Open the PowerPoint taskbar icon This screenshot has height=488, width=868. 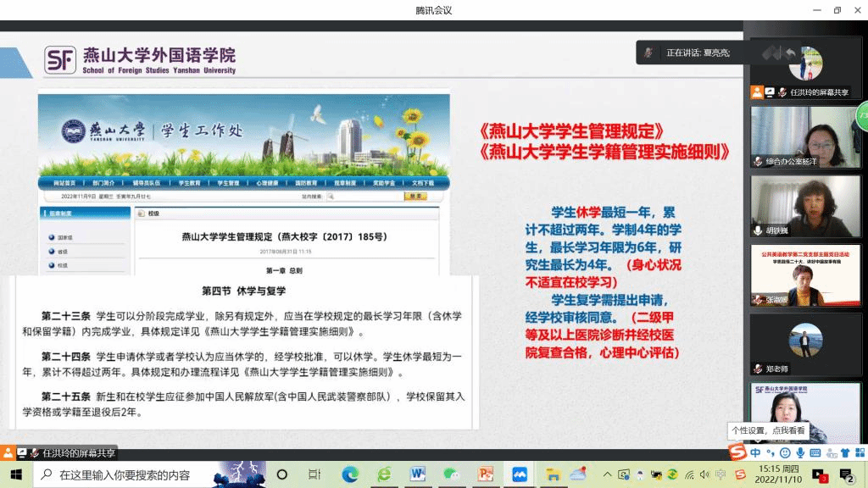point(486,474)
